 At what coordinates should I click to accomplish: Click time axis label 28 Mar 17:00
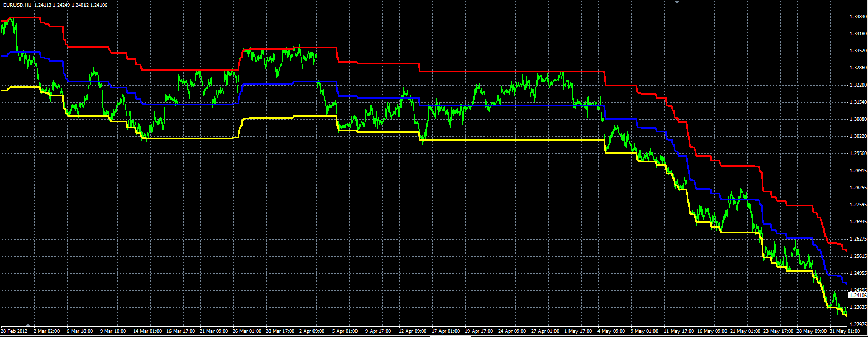pyautogui.click(x=280, y=331)
